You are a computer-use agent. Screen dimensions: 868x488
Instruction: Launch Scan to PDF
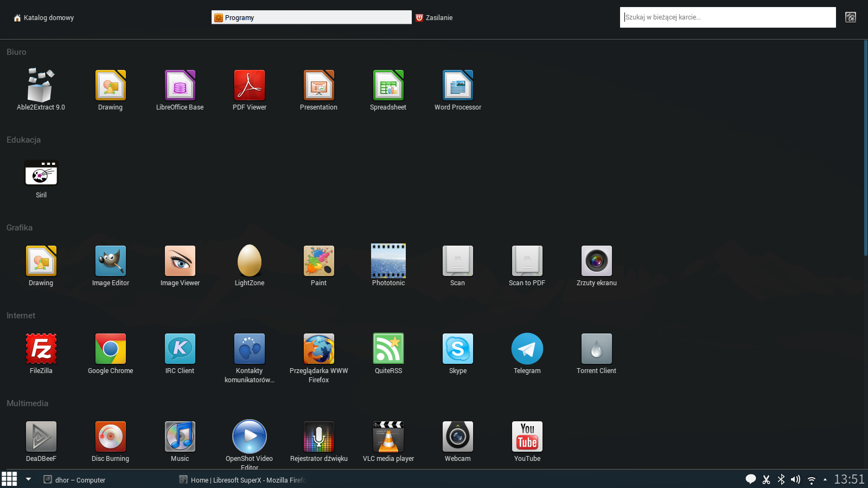point(527,266)
